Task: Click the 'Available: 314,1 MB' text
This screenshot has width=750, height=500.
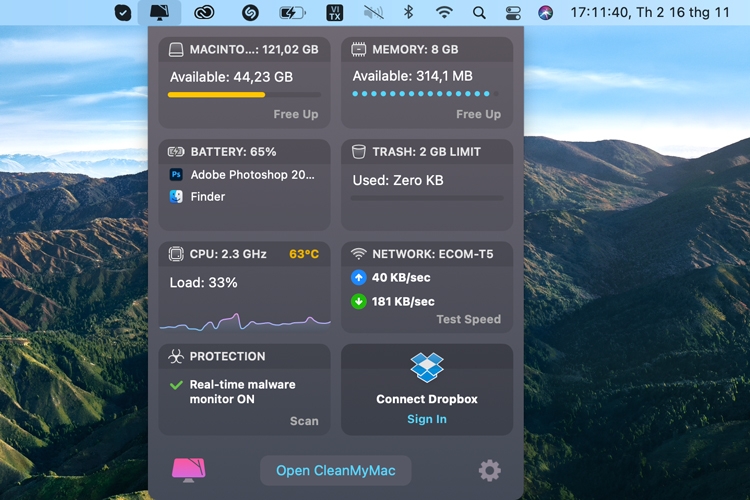Action: click(412, 76)
